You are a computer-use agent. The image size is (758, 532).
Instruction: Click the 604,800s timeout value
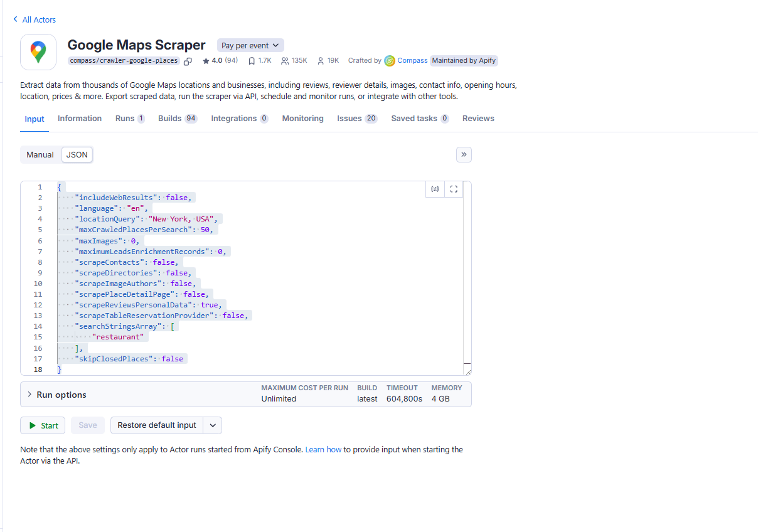405,399
